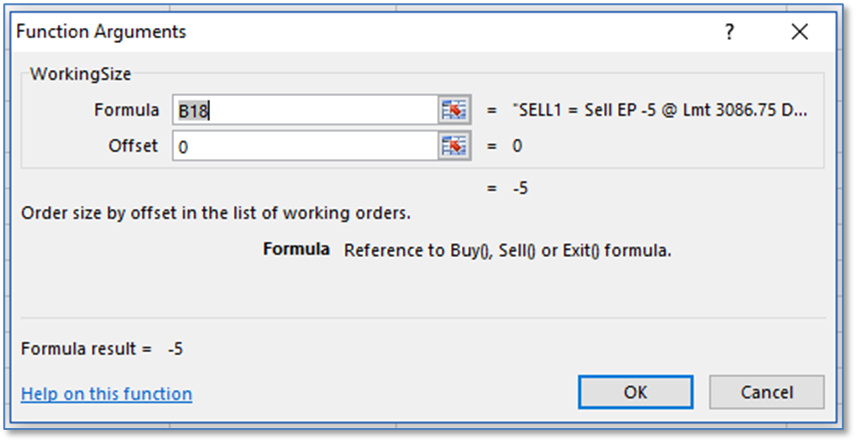This screenshot has height=442, width=857.
Task: Click the 'Formula' label left of input
Action: click(x=126, y=110)
